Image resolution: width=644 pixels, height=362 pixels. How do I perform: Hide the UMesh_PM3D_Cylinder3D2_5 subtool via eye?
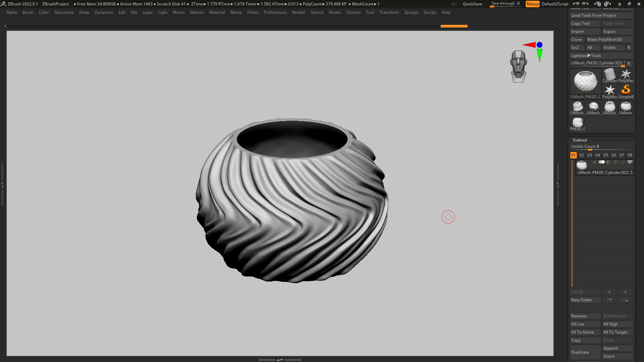click(630, 162)
